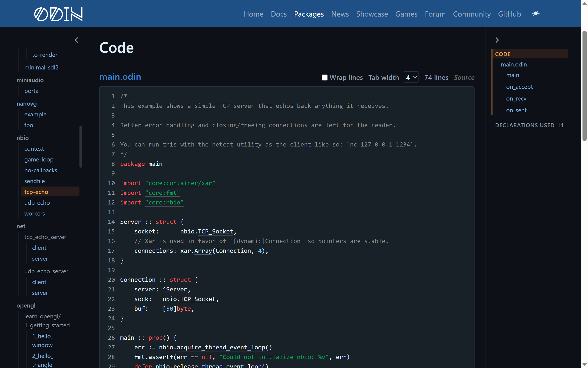
Task: Visit the GitHub link
Action: [509, 14]
